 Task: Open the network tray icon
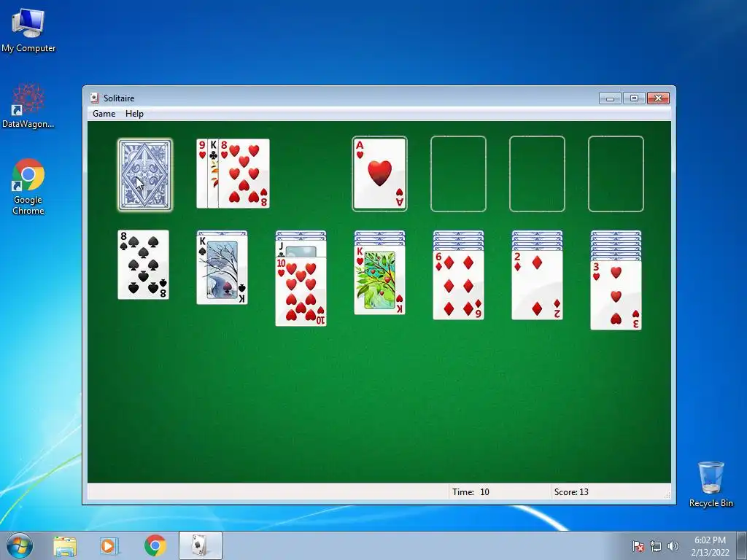point(656,546)
